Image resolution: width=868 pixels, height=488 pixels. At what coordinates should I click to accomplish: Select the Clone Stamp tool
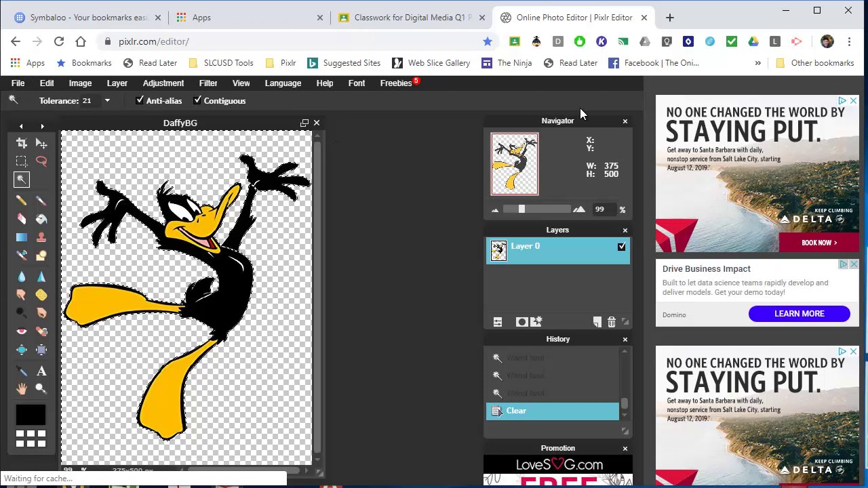41,237
